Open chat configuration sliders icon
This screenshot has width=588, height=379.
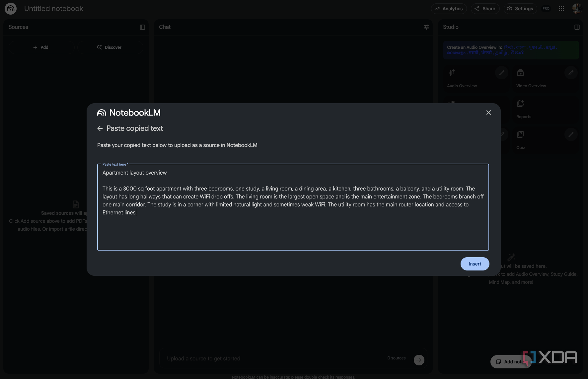[x=426, y=27]
